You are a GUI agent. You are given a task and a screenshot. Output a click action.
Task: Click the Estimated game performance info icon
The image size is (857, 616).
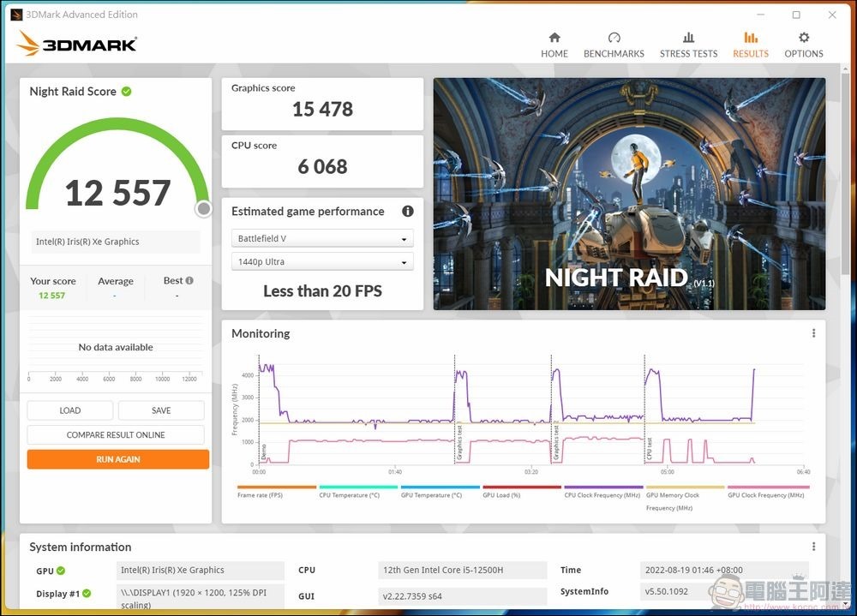point(408,212)
